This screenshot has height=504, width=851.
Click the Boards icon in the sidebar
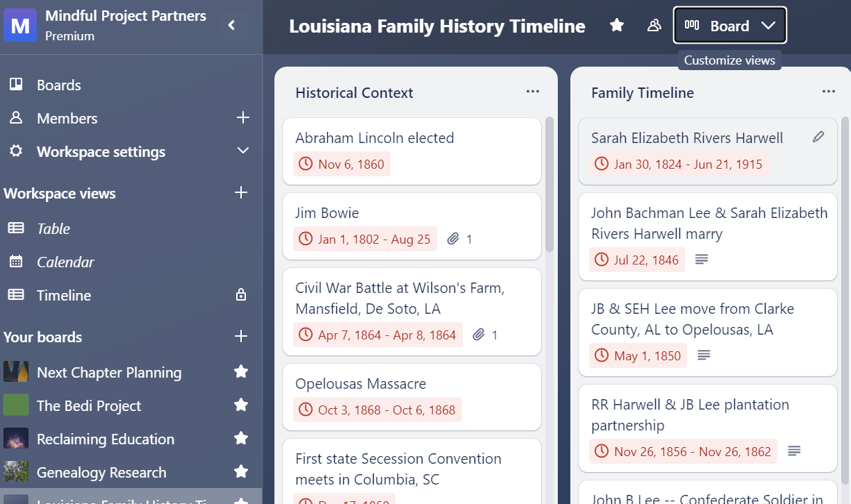click(x=16, y=84)
